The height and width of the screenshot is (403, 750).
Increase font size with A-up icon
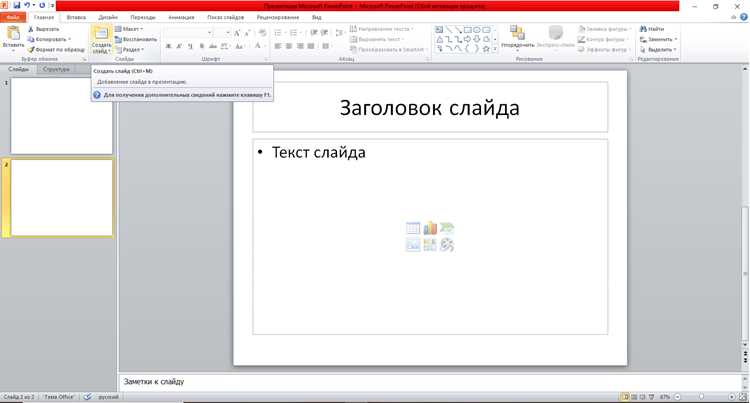237,33
